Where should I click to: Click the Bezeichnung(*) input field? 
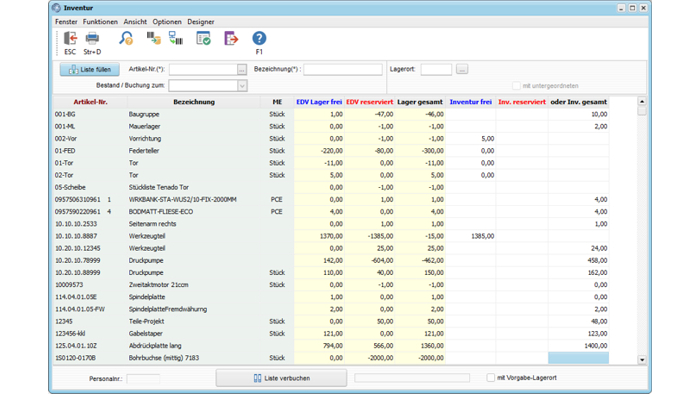coord(343,69)
